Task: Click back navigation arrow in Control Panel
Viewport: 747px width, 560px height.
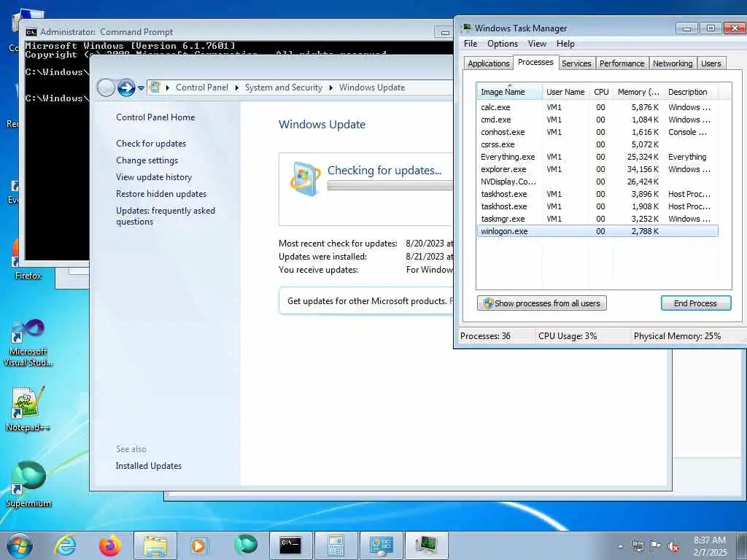Action: point(106,87)
